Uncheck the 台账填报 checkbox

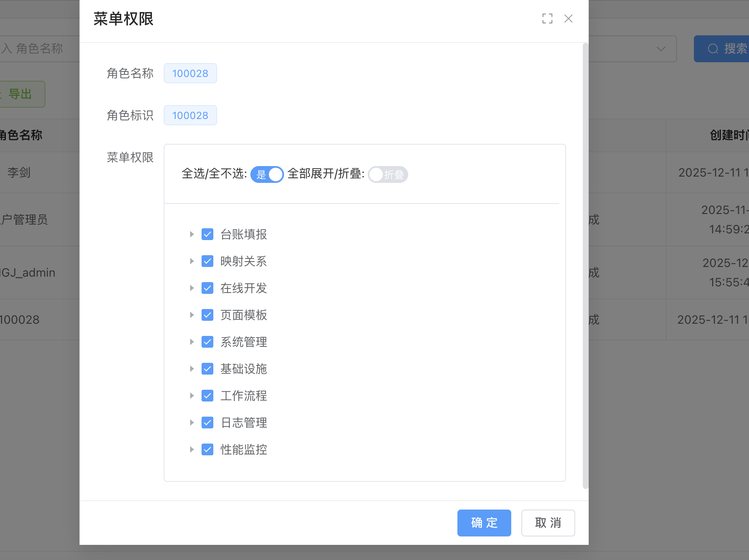[207, 234]
